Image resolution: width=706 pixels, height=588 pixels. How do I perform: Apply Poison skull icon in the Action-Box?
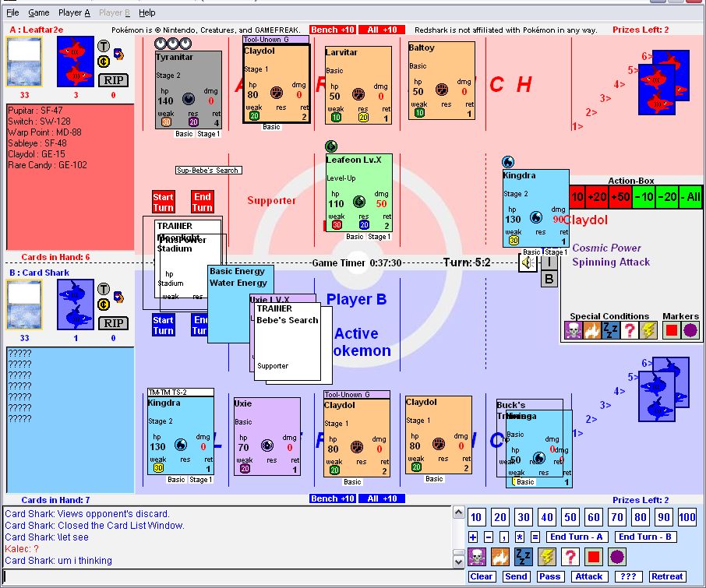[x=574, y=331]
